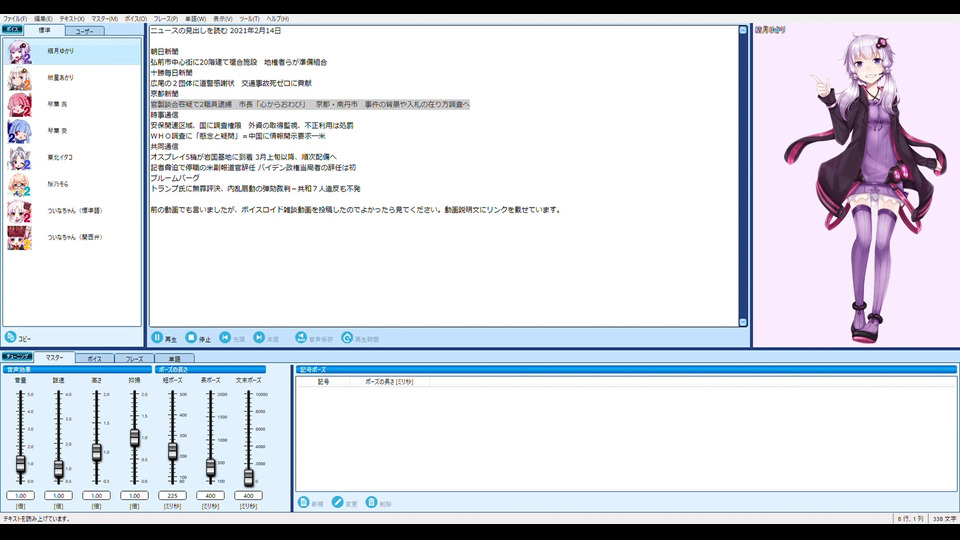The height and width of the screenshot is (540, 960).
Task: Open the ヘルプ(H) menu
Action: 277,19
